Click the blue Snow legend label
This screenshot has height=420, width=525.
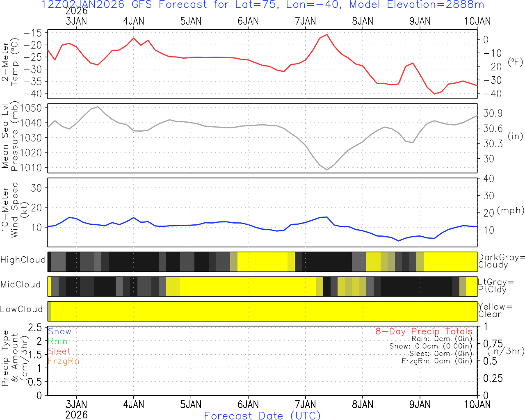coord(59,331)
